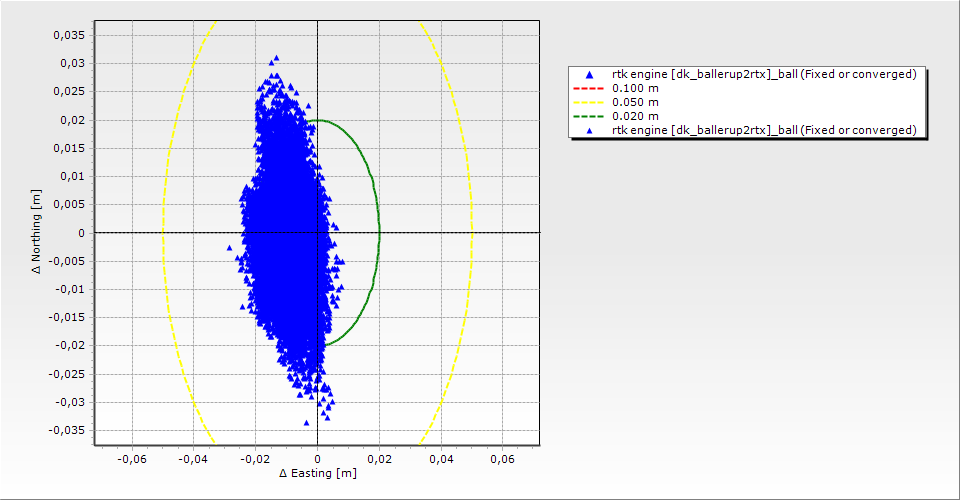The height and width of the screenshot is (500, 960).
Task: Click the -0,025 northing axis tick label
Action: 67,374
